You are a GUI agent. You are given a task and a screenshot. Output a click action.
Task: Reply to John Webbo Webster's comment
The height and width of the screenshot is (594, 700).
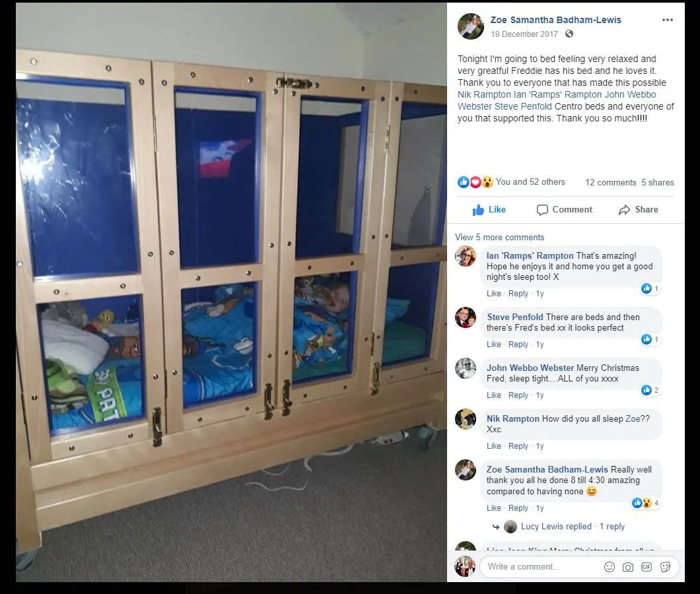518,395
